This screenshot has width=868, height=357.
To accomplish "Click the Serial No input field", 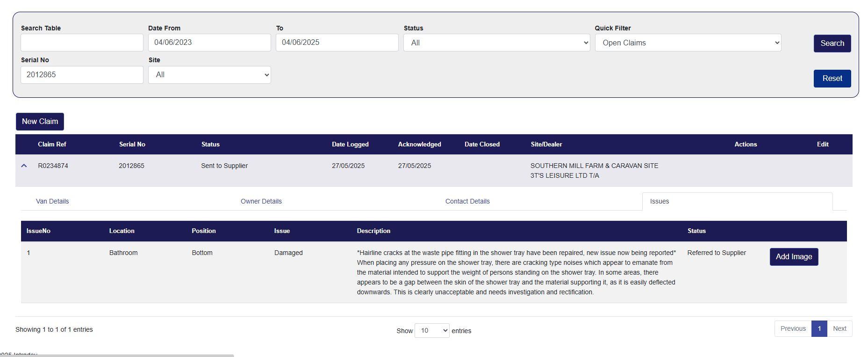I will tap(82, 75).
